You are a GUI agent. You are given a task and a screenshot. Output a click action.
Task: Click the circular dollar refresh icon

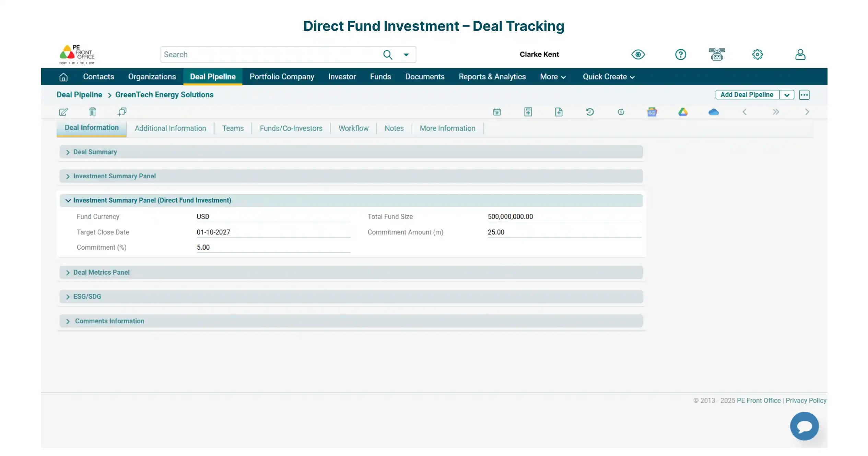pyautogui.click(x=621, y=112)
